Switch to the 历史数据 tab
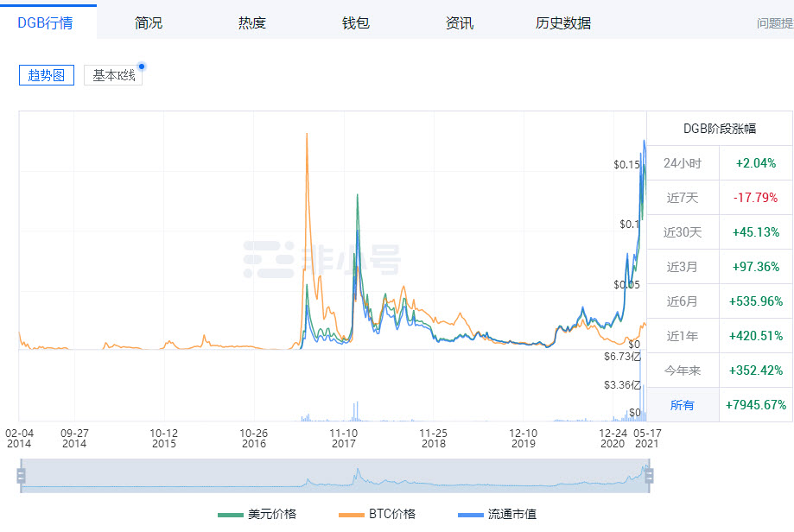 (x=563, y=22)
